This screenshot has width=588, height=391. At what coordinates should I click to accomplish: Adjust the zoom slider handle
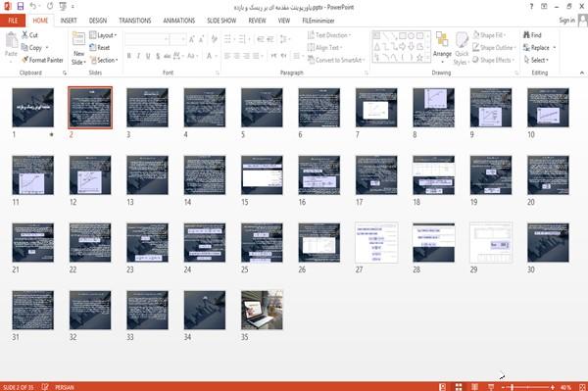(513, 387)
